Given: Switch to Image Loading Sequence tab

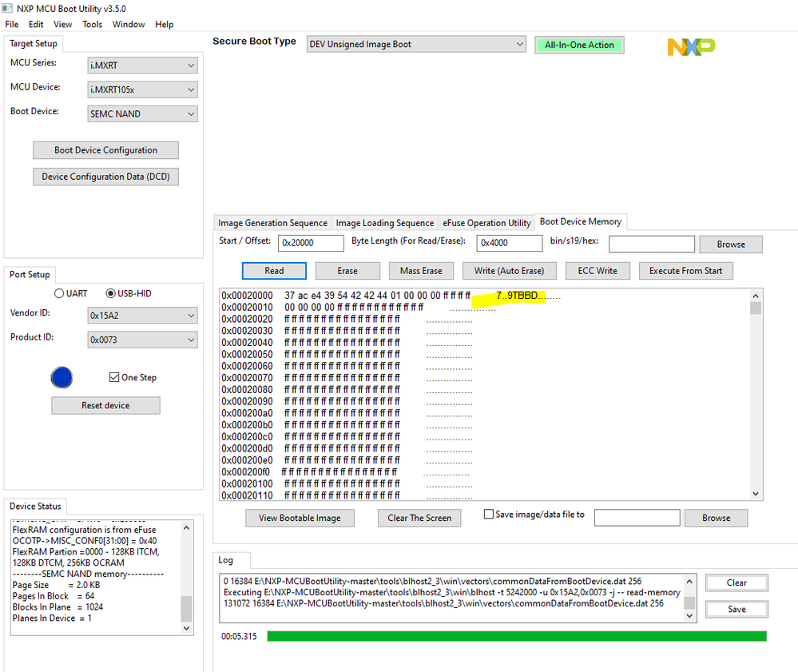Looking at the screenshot, I should (385, 223).
